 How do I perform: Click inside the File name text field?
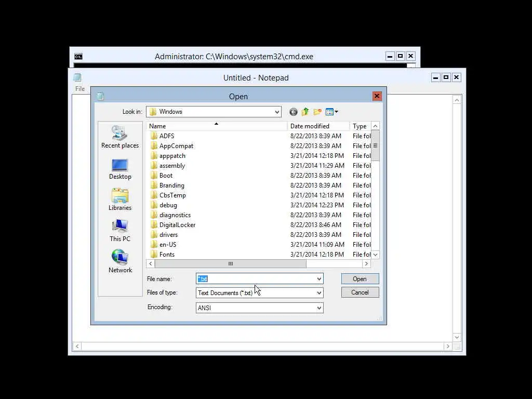click(256, 279)
